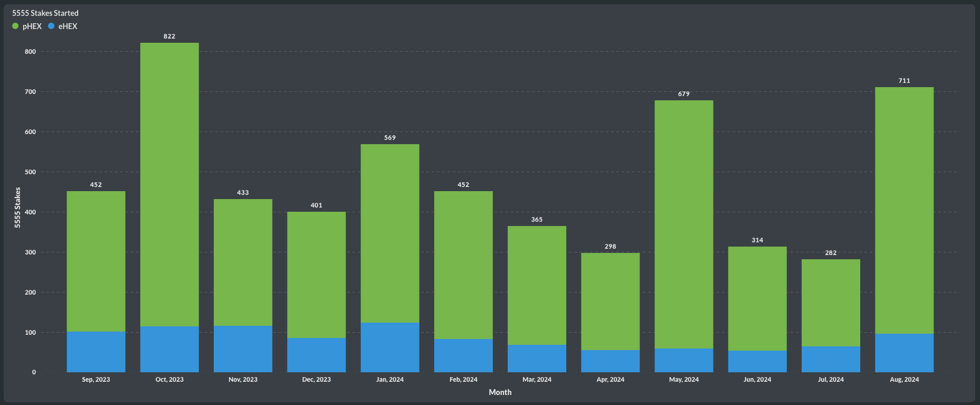Select the green pHEX bar for Jul, 2024
The height and width of the screenshot is (405, 980).
point(831,303)
